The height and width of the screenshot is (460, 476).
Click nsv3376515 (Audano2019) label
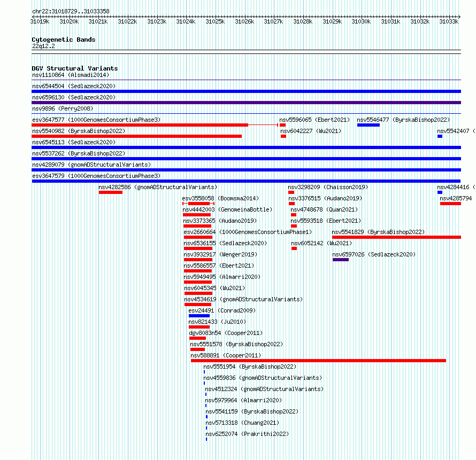(325, 198)
